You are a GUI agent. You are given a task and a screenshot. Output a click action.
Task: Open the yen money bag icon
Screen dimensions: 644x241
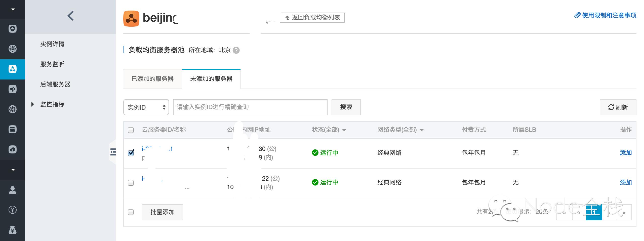[x=13, y=230]
